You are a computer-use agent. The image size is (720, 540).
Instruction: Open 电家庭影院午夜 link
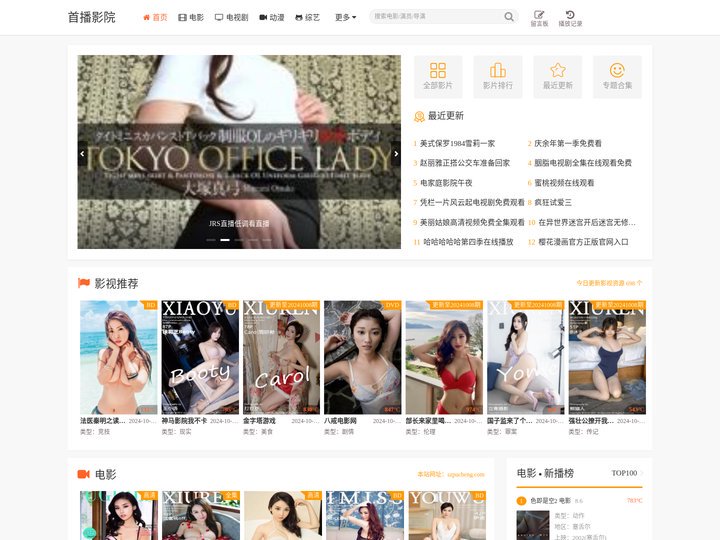(x=446, y=183)
